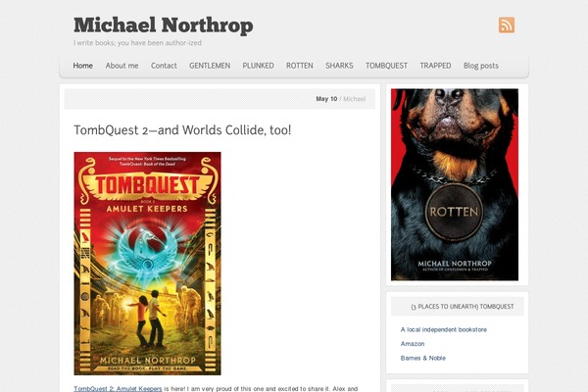The image size is (588, 392).
Task: Open the orange RSS feed icon
Action: coord(507,25)
